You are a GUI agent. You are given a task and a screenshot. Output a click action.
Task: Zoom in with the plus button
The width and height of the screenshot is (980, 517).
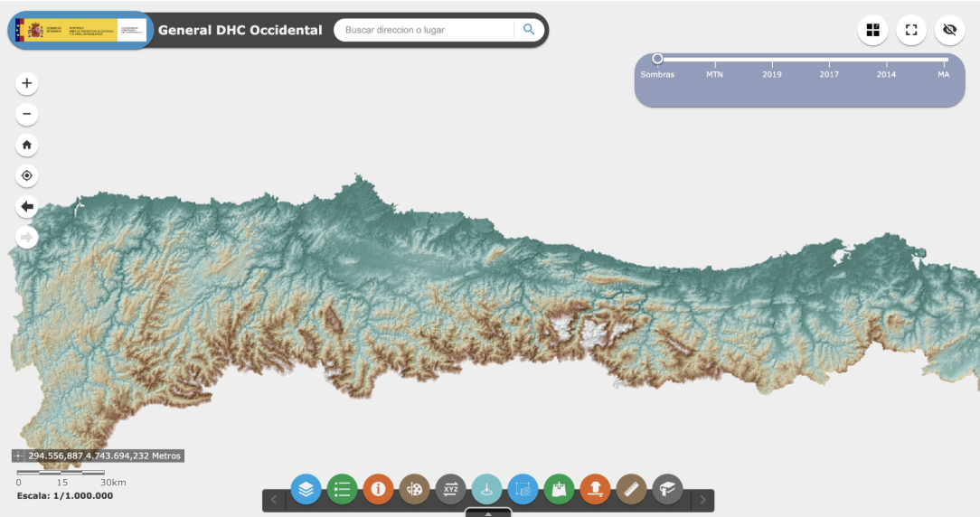27,83
